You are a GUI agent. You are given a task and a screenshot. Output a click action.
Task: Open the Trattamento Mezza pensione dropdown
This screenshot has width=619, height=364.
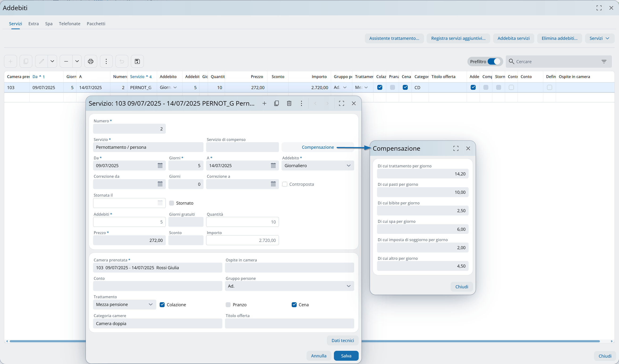(x=150, y=305)
